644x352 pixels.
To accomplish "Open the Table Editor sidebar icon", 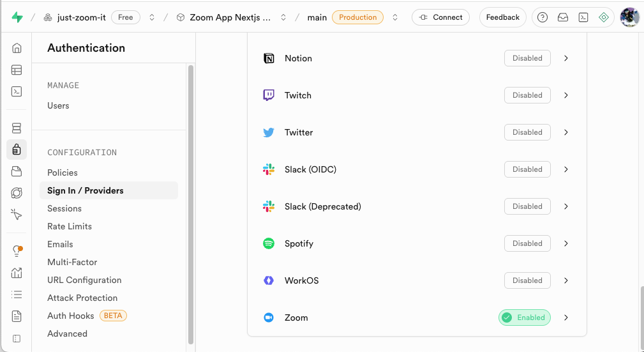I will tap(17, 70).
